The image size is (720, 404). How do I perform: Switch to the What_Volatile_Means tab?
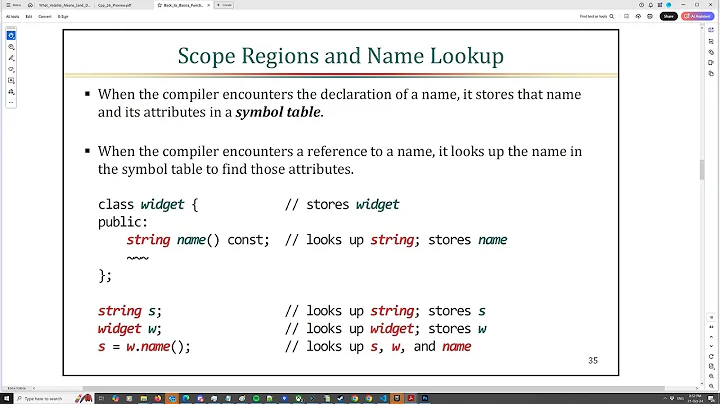tap(64, 5)
